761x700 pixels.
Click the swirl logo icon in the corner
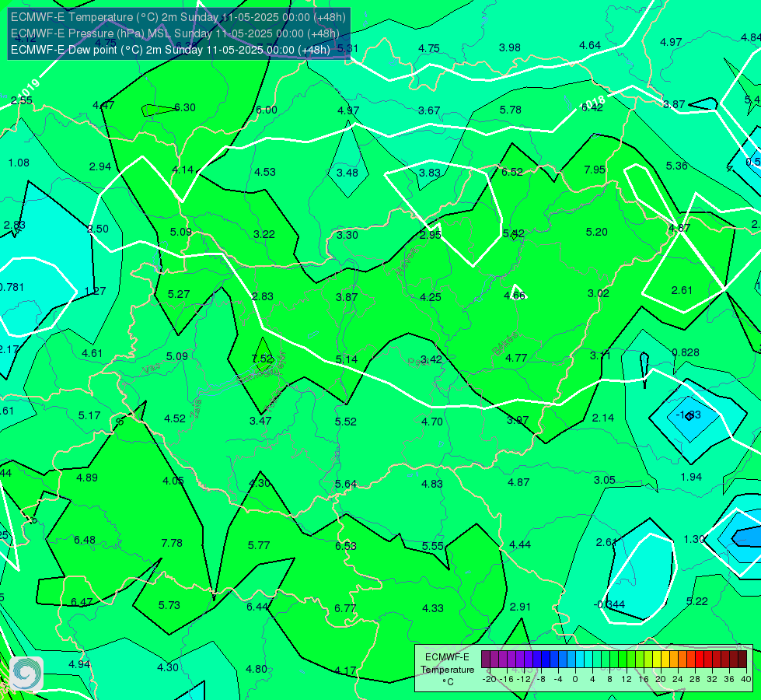(26, 674)
